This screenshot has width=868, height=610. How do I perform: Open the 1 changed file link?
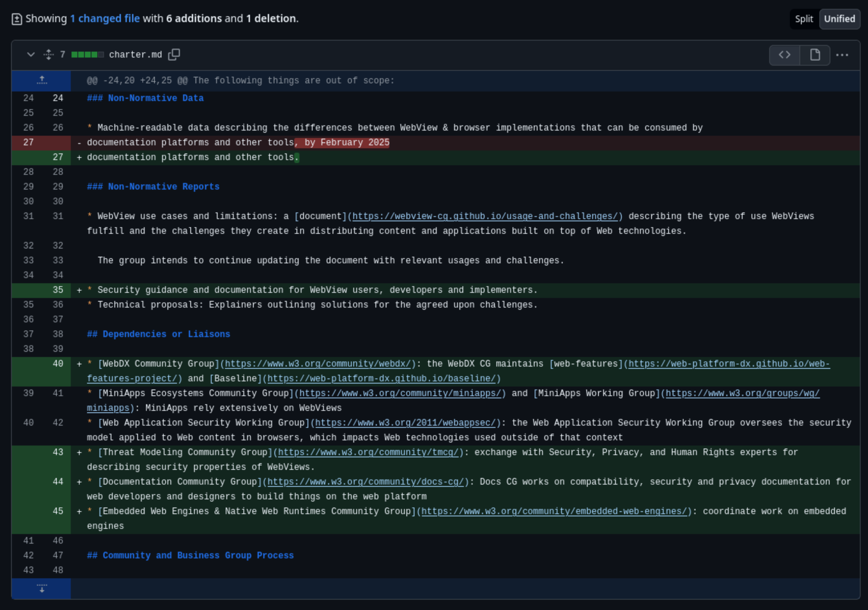[105, 18]
